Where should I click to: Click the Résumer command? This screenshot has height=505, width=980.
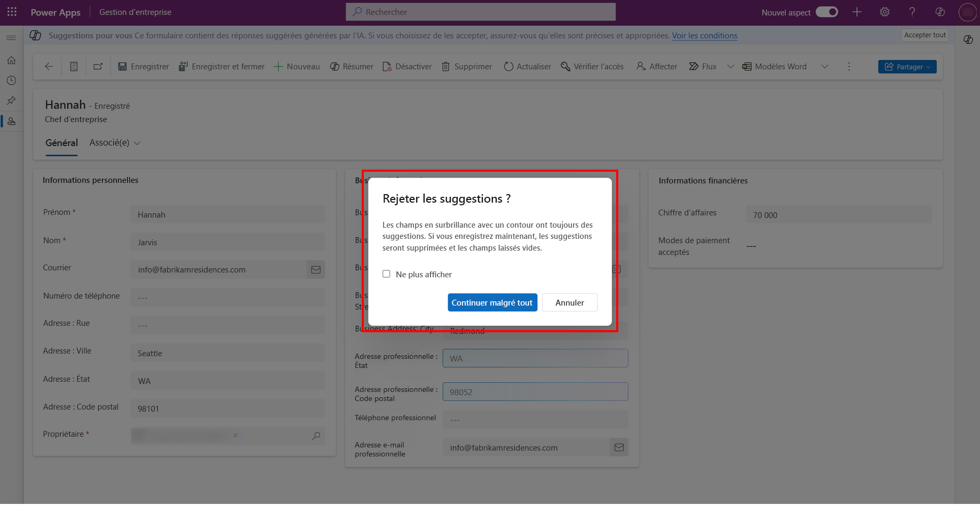pyautogui.click(x=352, y=67)
